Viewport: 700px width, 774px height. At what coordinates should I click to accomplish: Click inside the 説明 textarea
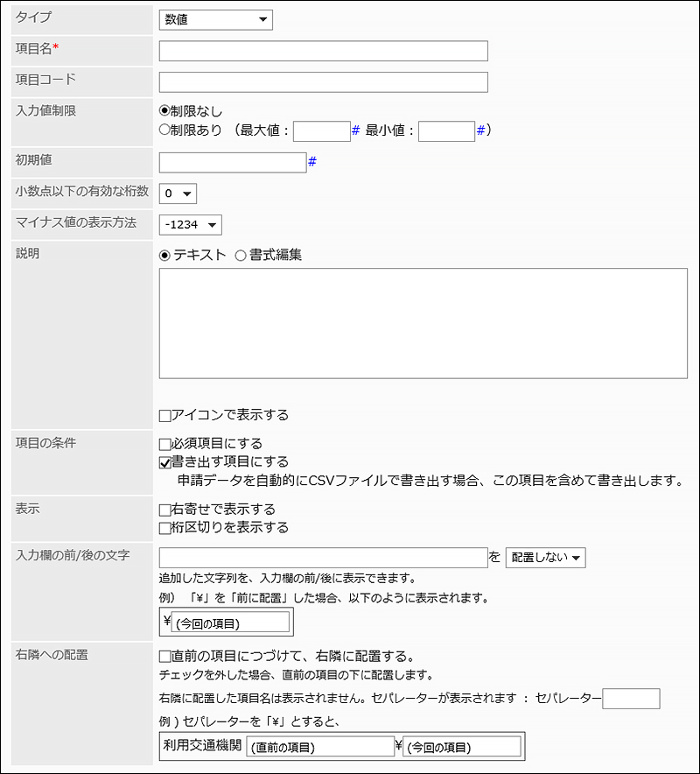click(423, 323)
